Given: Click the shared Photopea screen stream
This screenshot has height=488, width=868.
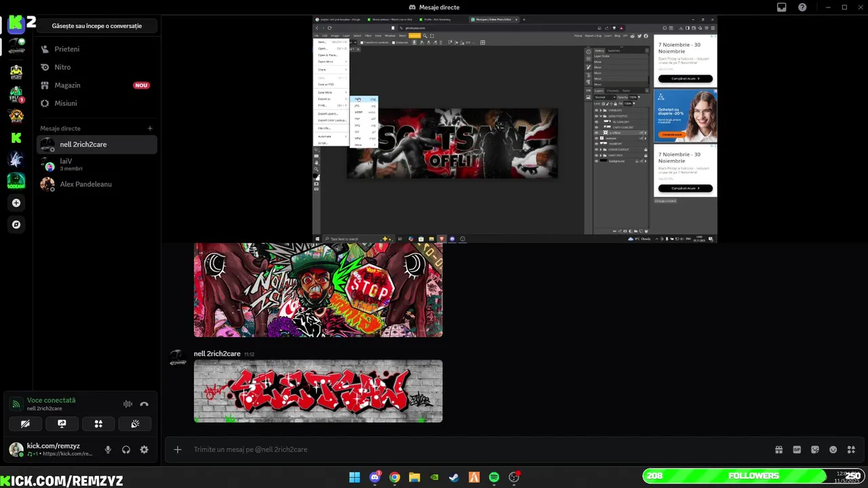Looking at the screenshot, I should [515, 129].
